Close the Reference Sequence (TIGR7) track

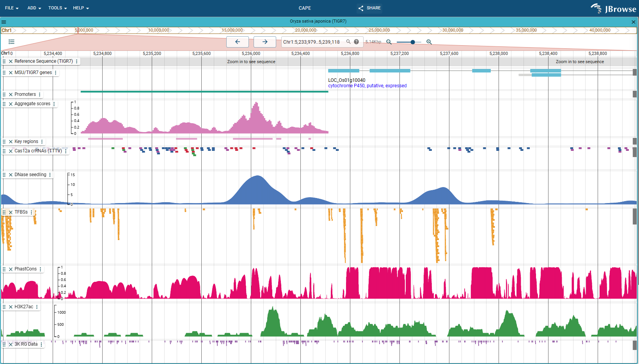(x=11, y=62)
